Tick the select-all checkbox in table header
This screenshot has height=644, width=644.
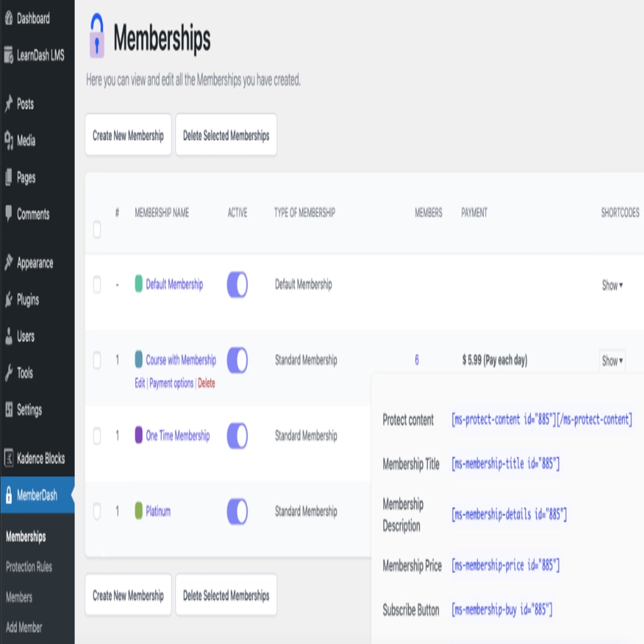click(x=97, y=230)
